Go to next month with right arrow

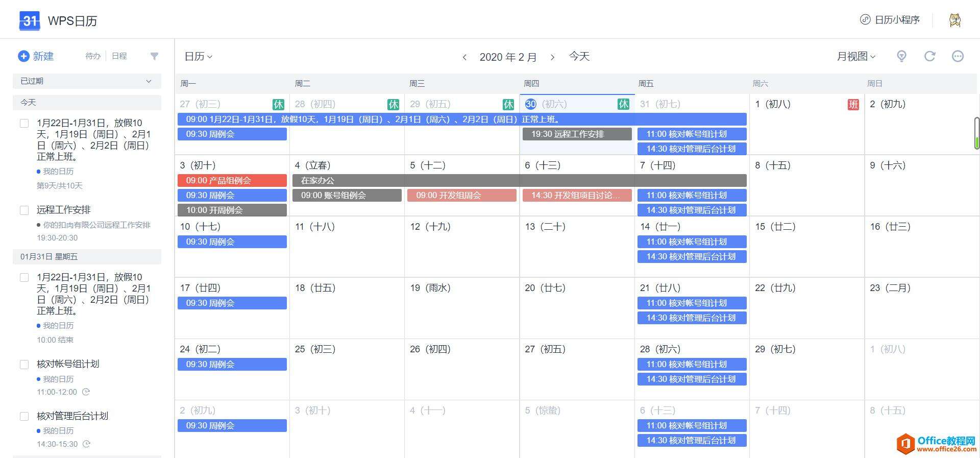(552, 57)
